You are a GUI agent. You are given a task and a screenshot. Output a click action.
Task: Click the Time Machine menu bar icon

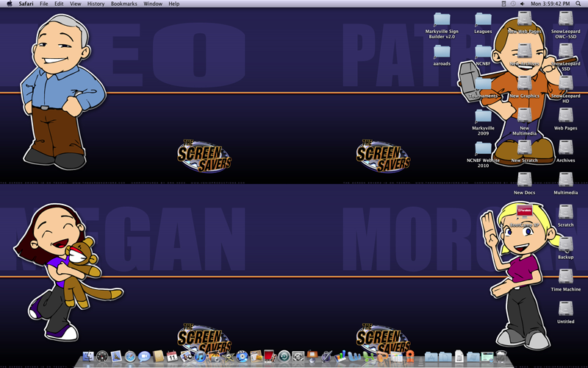click(x=512, y=4)
